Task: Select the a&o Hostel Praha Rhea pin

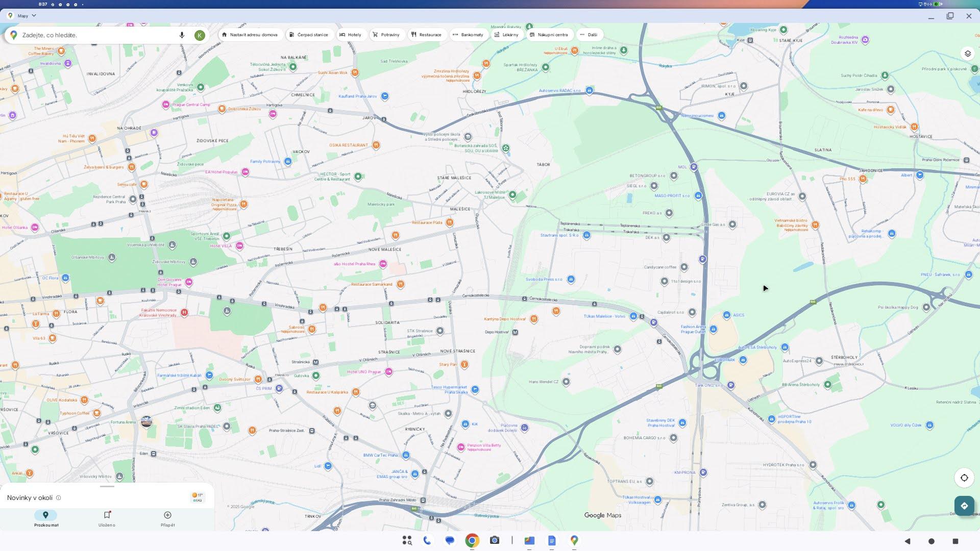Action: click(383, 264)
